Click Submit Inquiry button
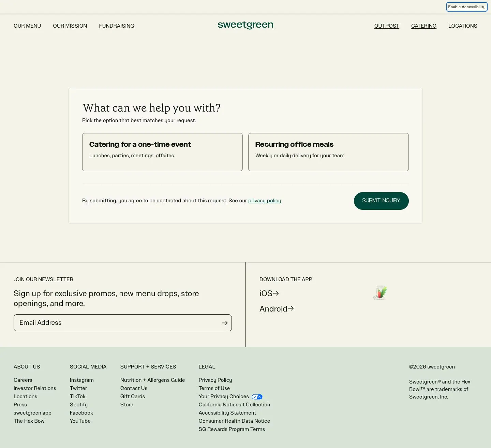Viewport: 491px width, 448px height. click(x=381, y=201)
